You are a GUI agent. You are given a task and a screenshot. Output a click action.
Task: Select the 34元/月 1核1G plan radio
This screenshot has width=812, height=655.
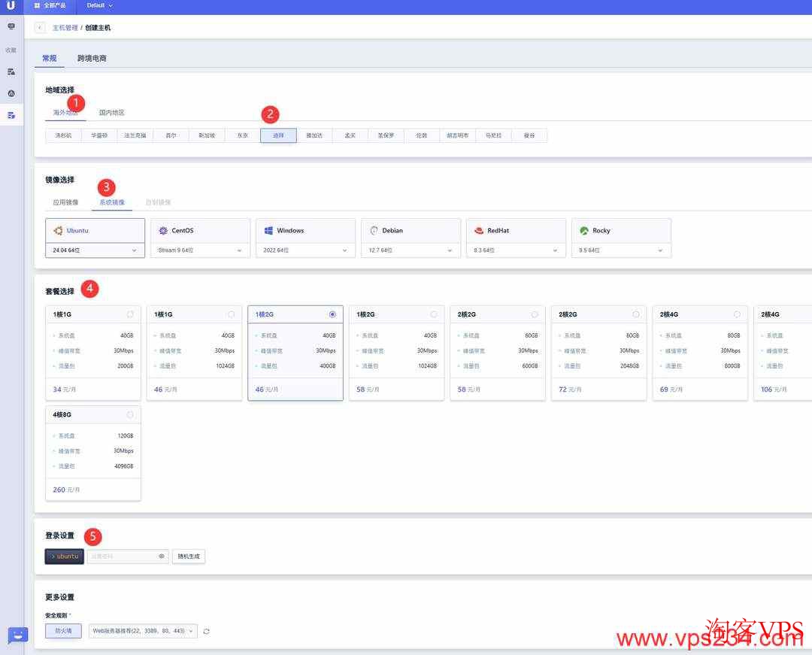point(130,314)
